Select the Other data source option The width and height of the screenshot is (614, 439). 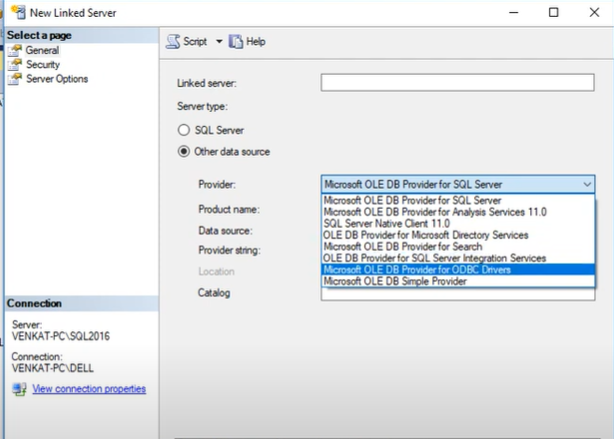pyautogui.click(x=184, y=152)
